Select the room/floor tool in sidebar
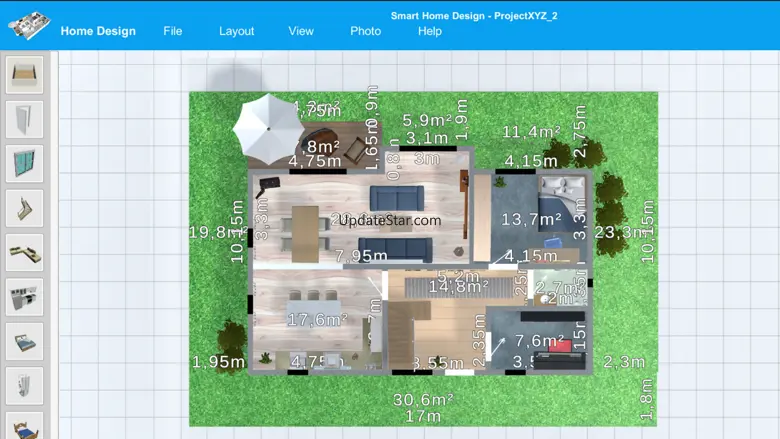This screenshot has height=439, width=780. [24, 75]
